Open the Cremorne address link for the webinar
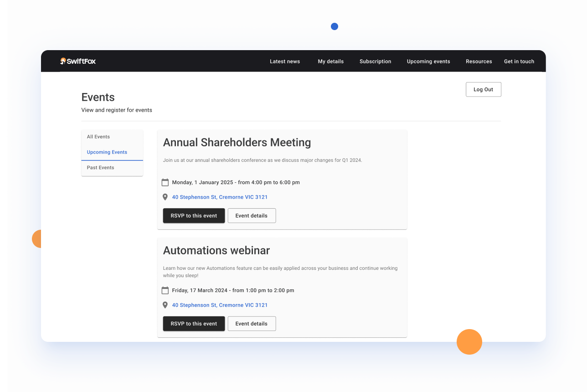Screen dimensions: 587x392 click(x=220, y=304)
